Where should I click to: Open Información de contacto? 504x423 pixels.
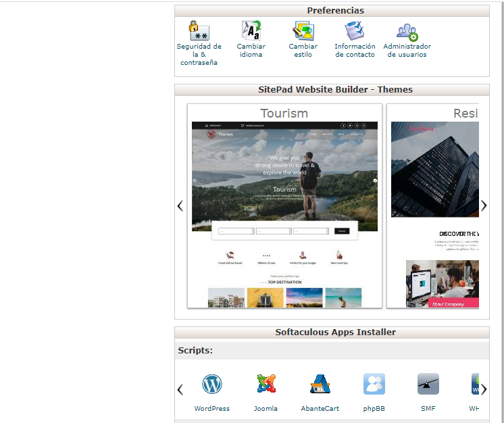coord(355,32)
